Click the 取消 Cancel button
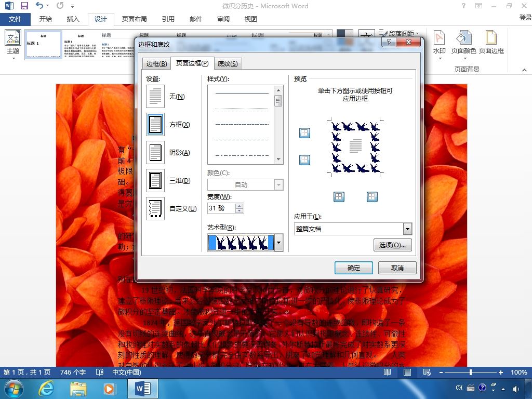 point(397,268)
